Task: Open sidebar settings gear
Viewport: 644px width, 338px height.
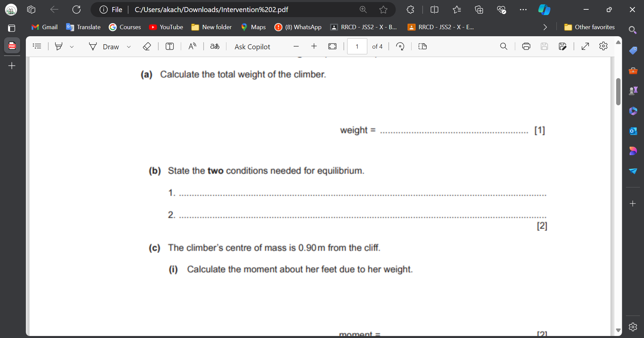Action: point(633,327)
